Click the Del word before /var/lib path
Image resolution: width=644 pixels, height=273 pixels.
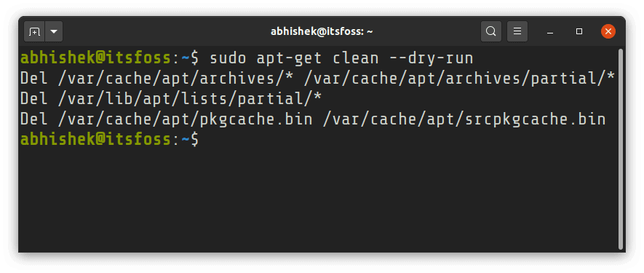point(34,99)
